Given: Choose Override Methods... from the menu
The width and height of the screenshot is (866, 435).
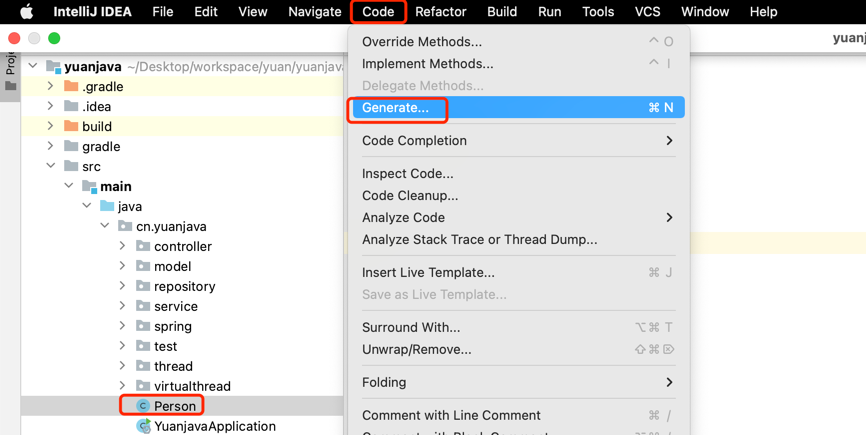Looking at the screenshot, I should (x=518, y=41).
